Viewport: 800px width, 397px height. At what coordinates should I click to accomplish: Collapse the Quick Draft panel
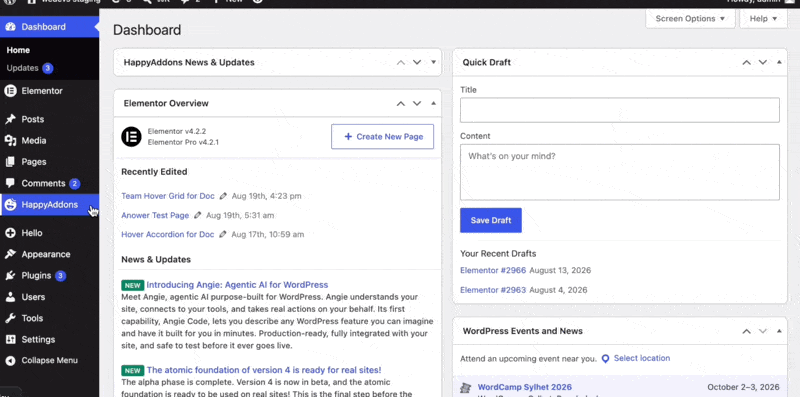tap(779, 62)
